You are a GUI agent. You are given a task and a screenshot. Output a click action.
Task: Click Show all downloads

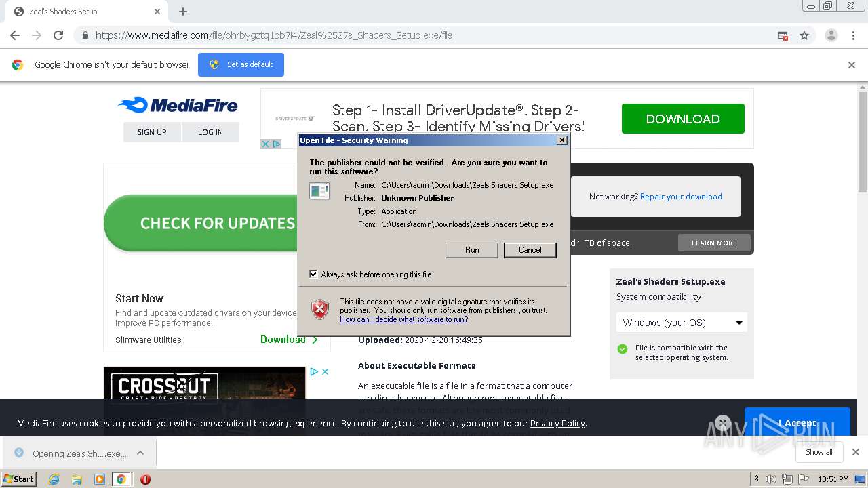click(x=818, y=452)
